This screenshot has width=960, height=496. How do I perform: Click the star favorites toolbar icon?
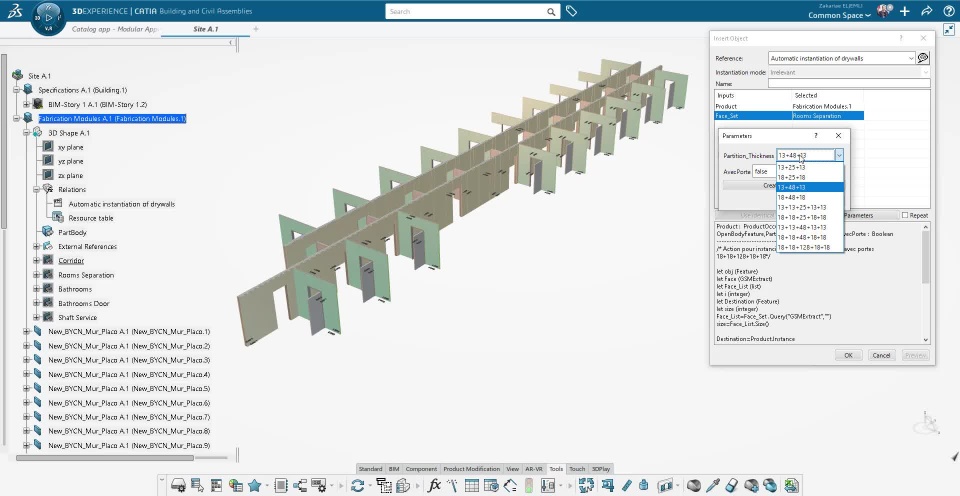pyautogui.click(x=255, y=485)
